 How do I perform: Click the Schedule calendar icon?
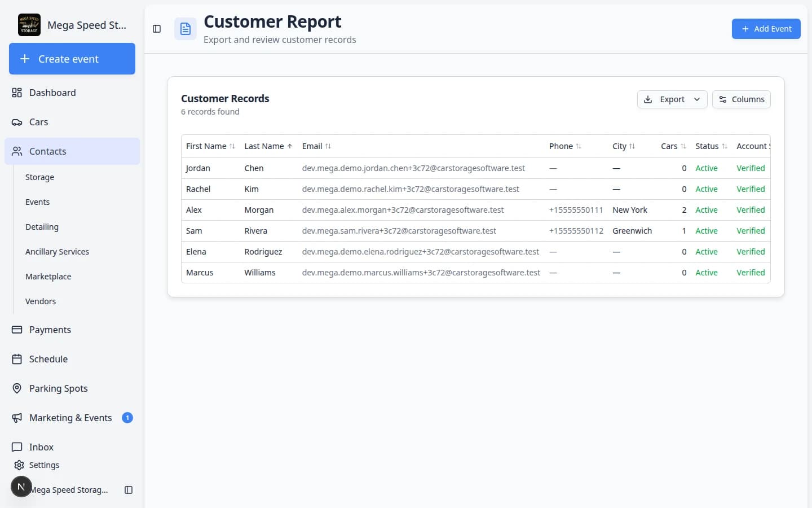coord(17,359)
